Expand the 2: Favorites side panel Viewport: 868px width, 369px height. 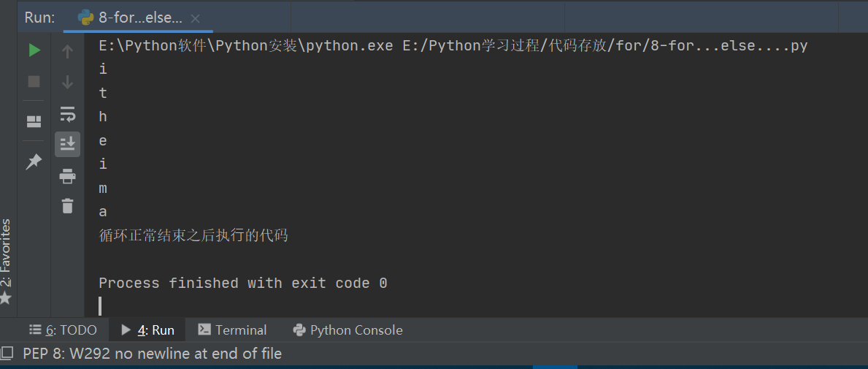[x=6, y=259]
